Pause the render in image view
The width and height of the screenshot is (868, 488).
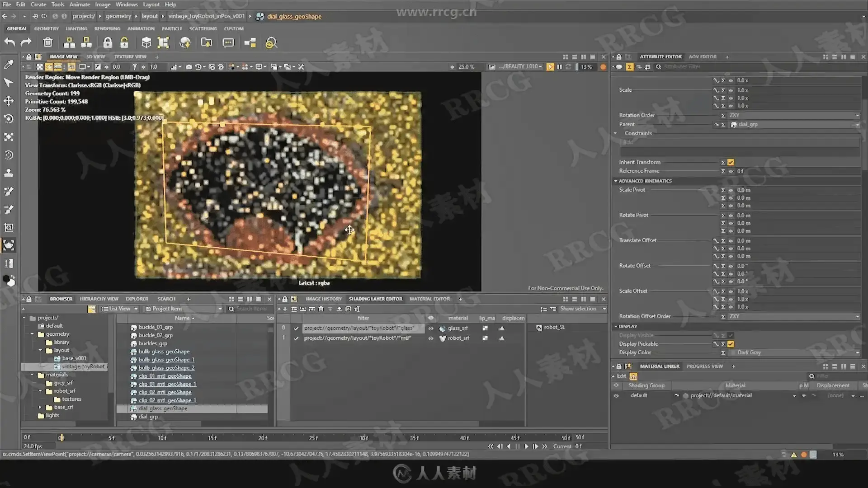click(559, 67)
